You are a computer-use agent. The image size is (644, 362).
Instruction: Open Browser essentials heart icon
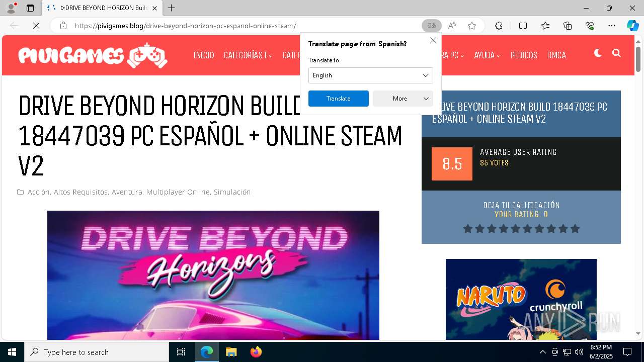[x=590, y=26]
